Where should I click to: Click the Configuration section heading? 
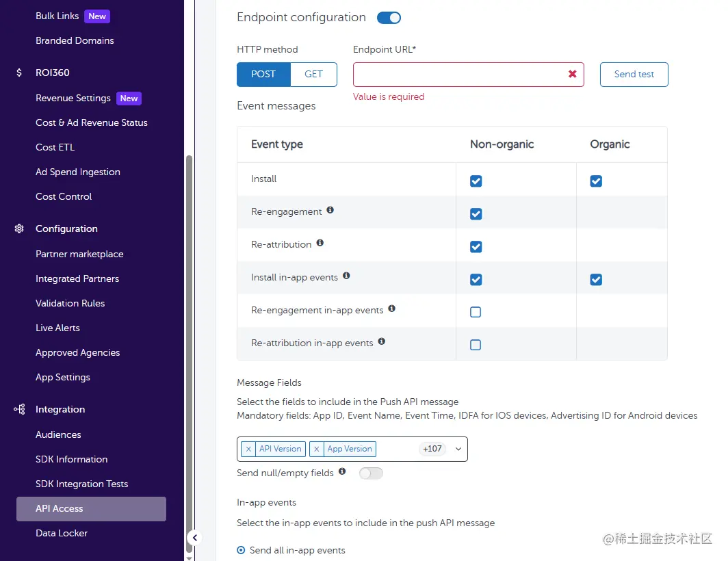pyautogui.click(x=66, y=229)
